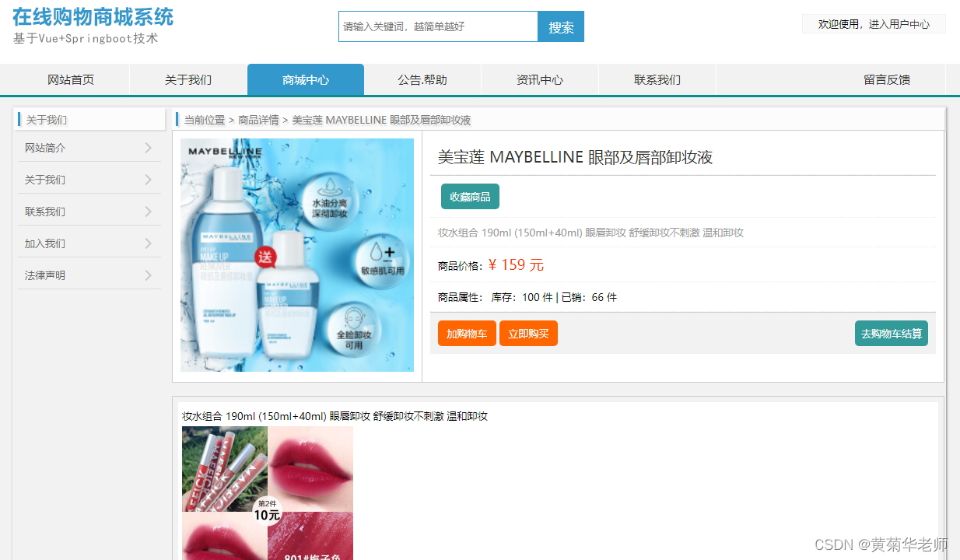960x560 pixels.
Task: Click the 立即购买 buy now button
Action: (528, 334)
